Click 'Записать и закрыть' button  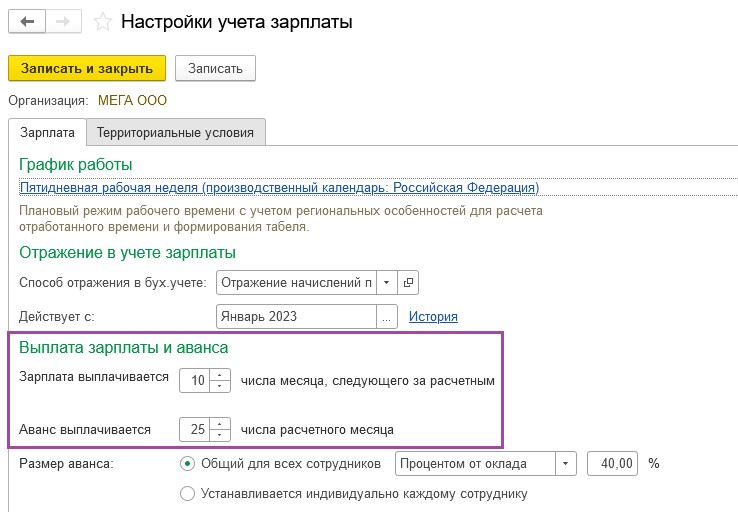coord(87,68)
